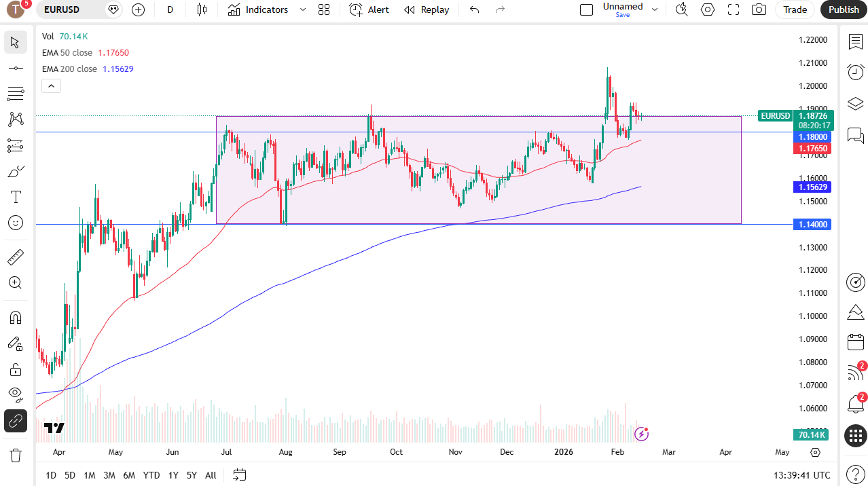The image size is (868, 486).
Task: Open quick search icon
Action: (682, 10)
